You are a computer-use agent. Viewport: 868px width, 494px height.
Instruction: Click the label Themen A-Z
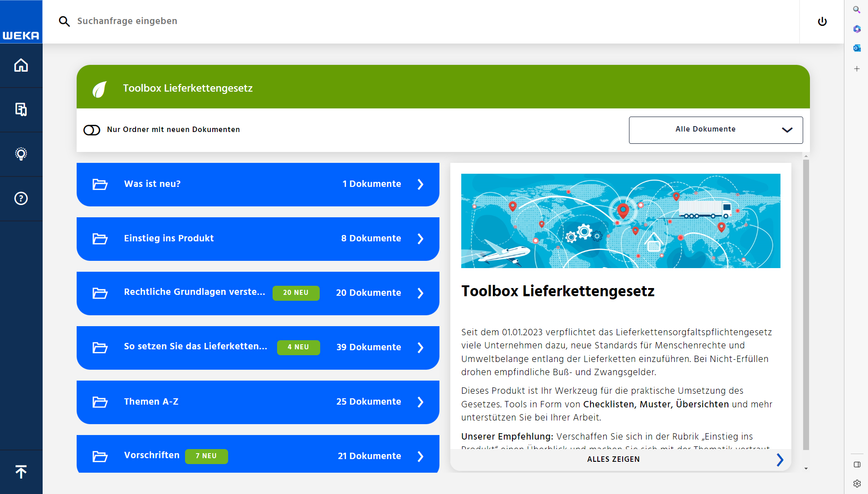pos(151,402)
